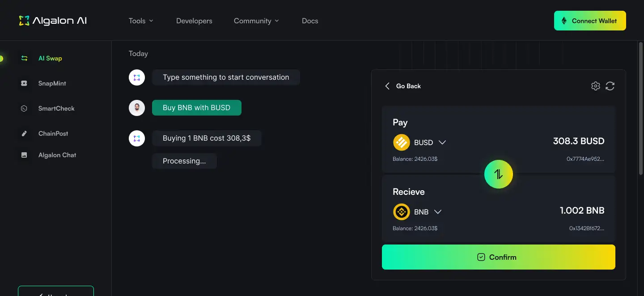Viewport: 644px width, 296px height.
Task: Expand the BUSD token dropdown chevron
Action: (442, 142)
